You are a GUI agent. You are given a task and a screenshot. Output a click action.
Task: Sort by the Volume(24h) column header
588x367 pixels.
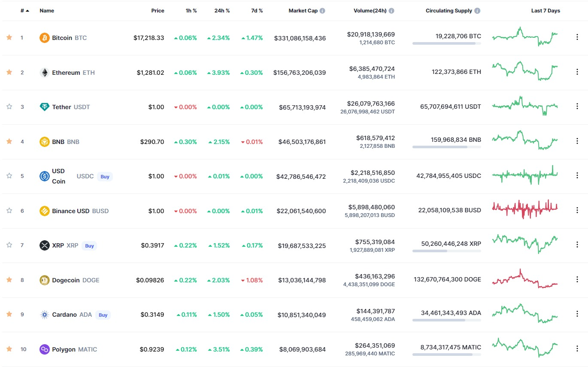pyautogui.click(x=370, y=11)
